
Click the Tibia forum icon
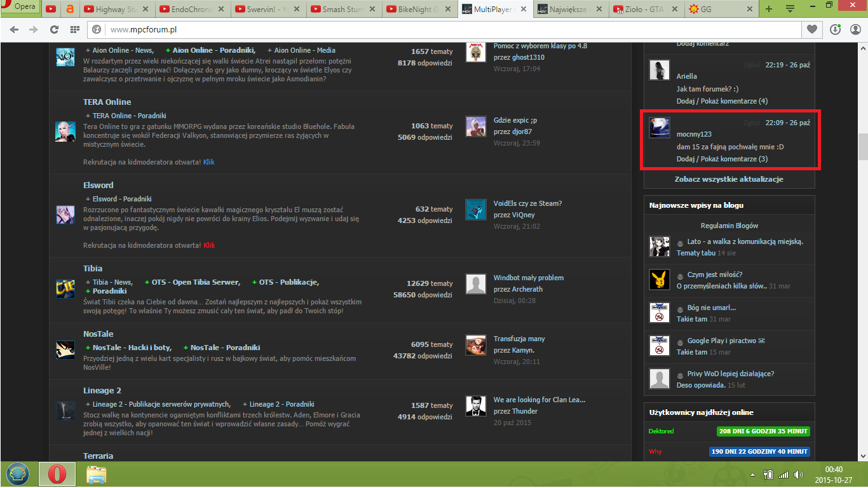click(65, 288)
